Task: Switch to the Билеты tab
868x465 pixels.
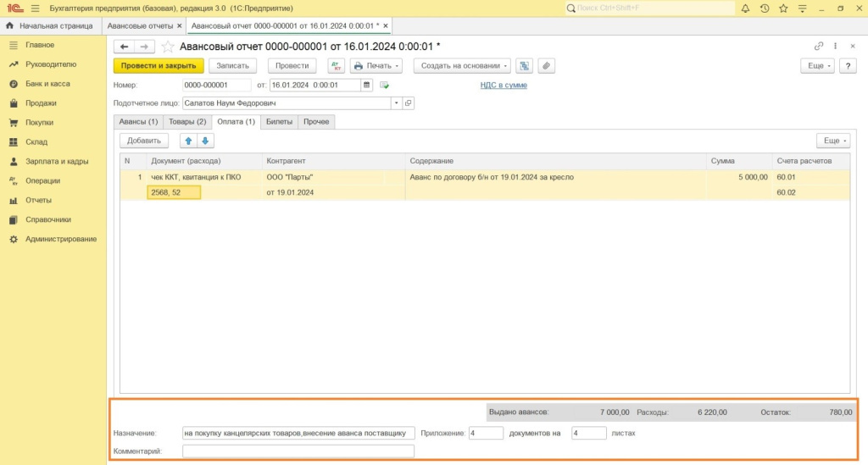Action: click(x=279, y=122)
